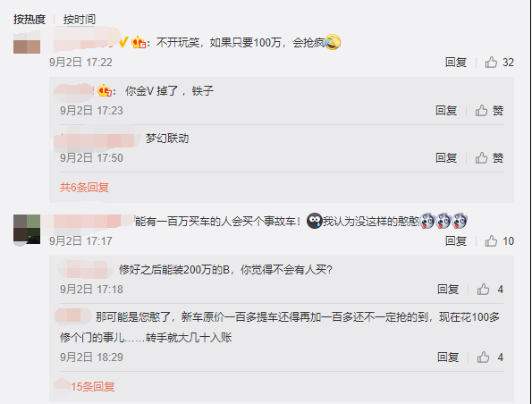The height and width of the screenshot is (404, 532).
Task: Click the gold V verification badge
Action: coord(123,42)
